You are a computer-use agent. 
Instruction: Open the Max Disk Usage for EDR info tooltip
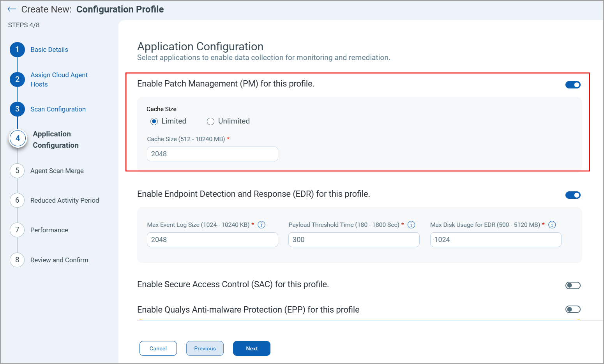coord(552,224)
